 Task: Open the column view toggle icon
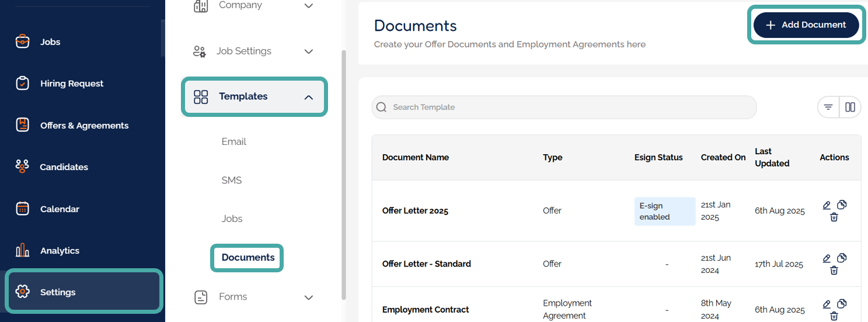(850, 107)
